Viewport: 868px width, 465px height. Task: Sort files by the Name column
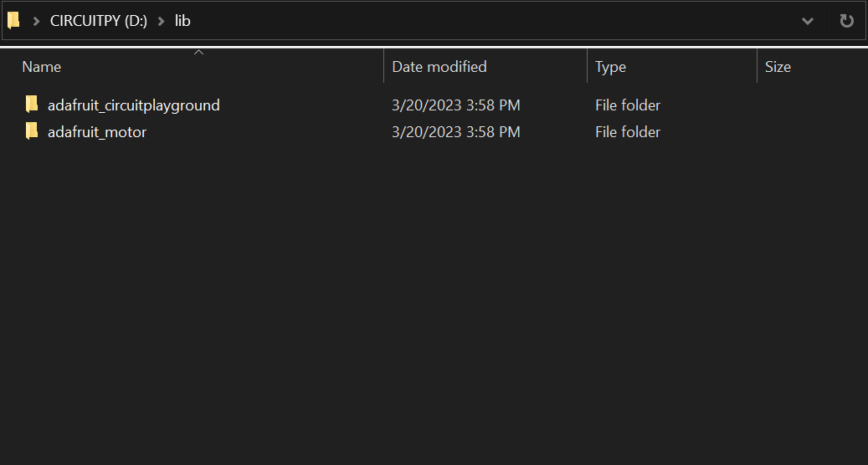click(x=42, y=67)
